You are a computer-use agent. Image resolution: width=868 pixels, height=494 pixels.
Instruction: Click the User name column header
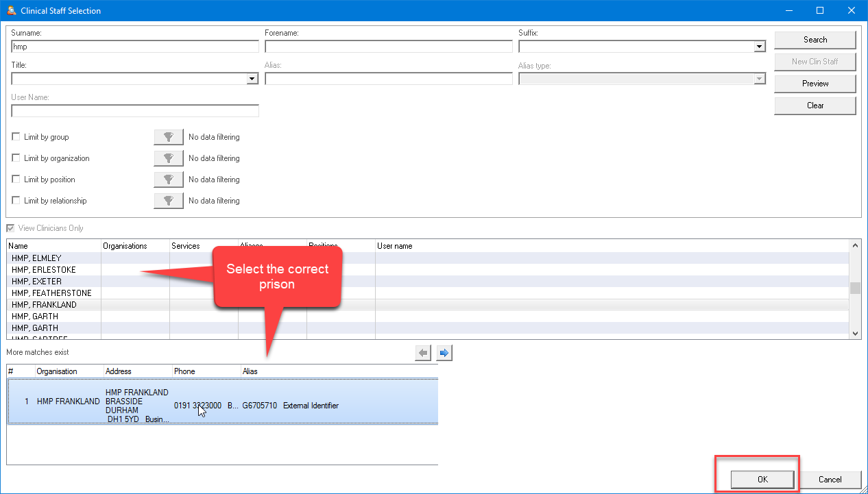(x=612, y=246)
